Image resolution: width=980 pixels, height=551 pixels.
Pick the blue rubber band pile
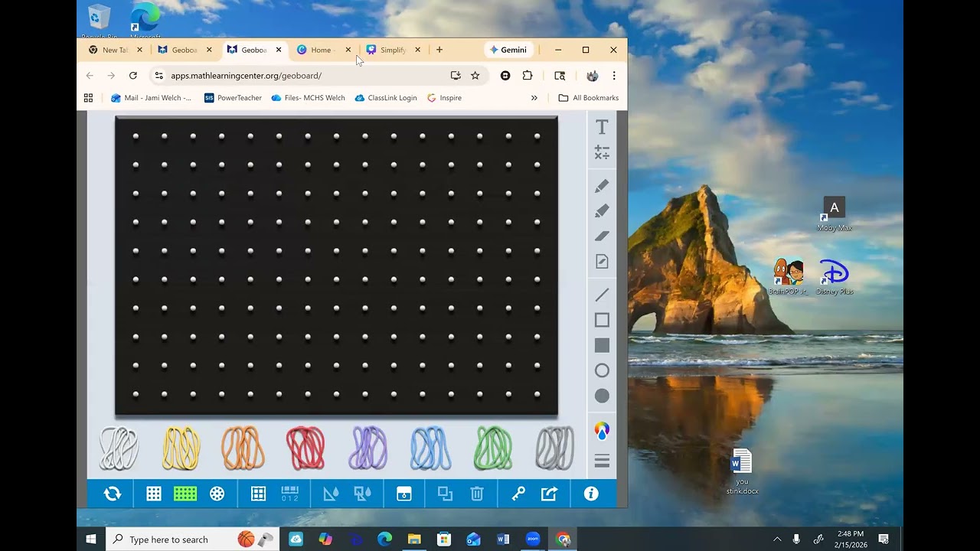pyautogui.click(x=430, y=448)
